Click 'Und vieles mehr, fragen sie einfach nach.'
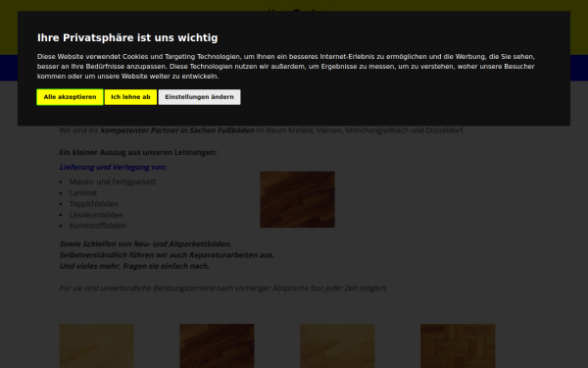The width and height of the screenshot is (588, 368). pos(134,266)
